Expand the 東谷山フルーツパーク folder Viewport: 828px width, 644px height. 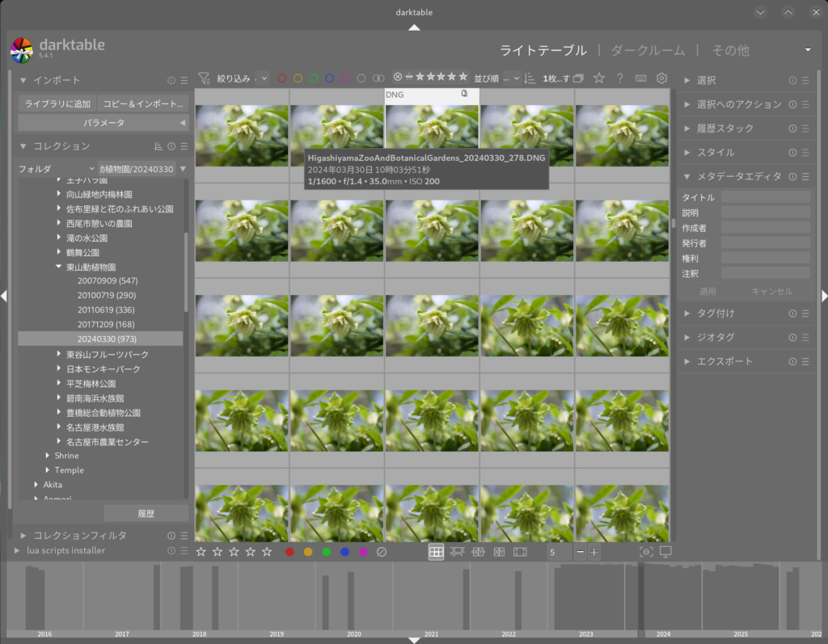[x=60, y=355]
